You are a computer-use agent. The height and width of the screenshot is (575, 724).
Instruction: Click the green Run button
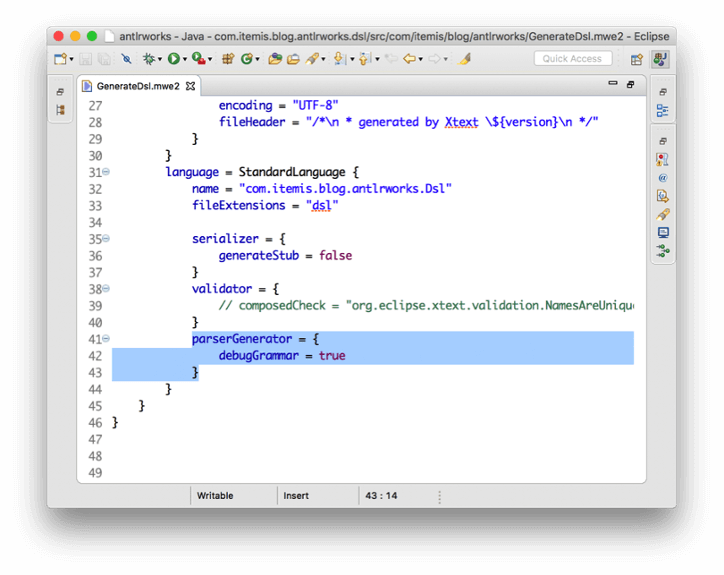(x=174, y=59)
